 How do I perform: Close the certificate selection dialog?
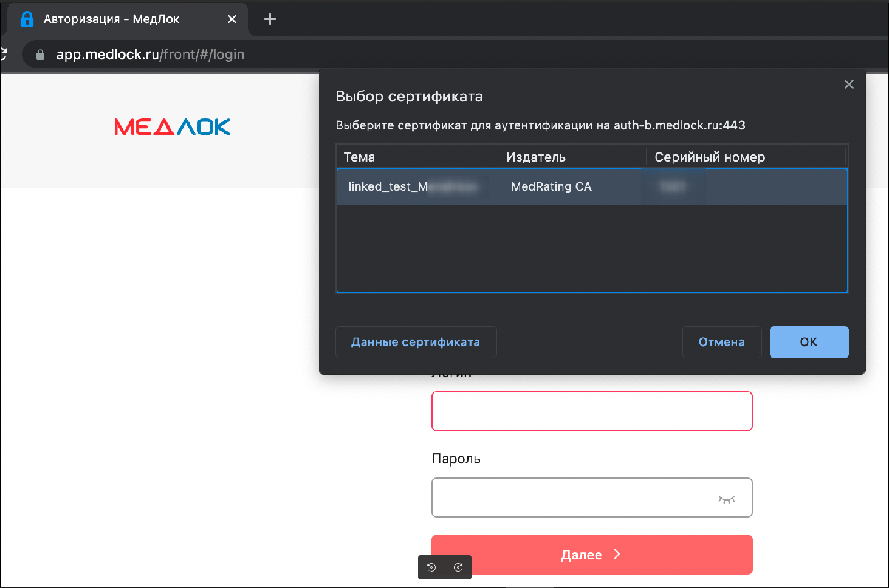[849, 84]
